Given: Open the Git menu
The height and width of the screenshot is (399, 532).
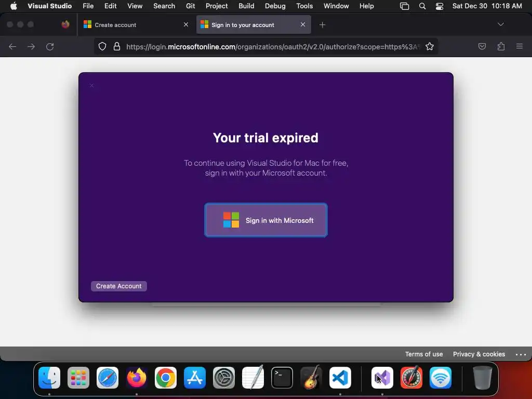Looking at the screenshot, I should pos(190,6).
